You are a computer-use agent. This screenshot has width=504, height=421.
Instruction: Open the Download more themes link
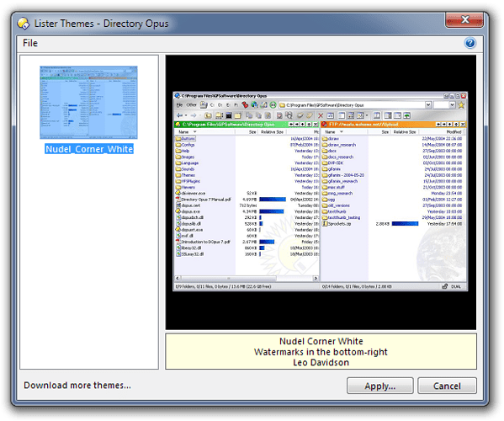tap(77, 386)
